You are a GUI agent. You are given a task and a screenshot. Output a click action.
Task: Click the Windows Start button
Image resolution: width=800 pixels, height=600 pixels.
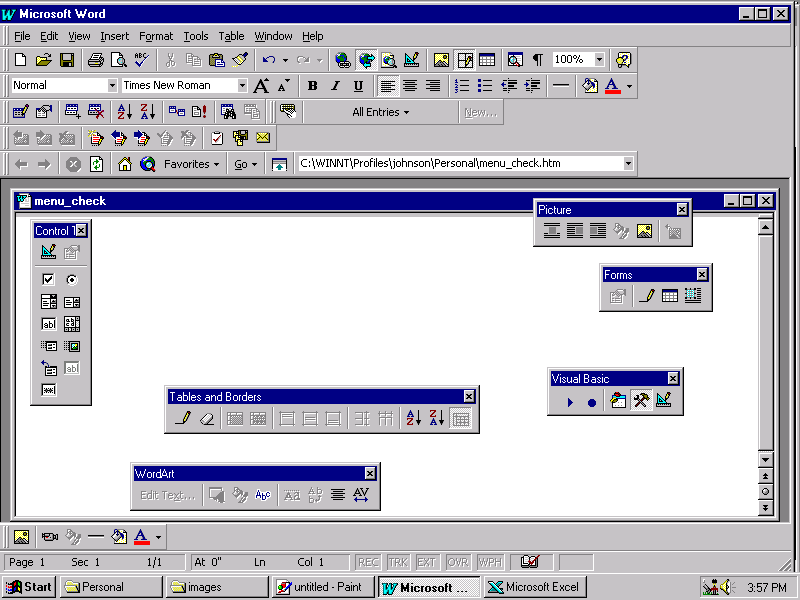[30, 587]
